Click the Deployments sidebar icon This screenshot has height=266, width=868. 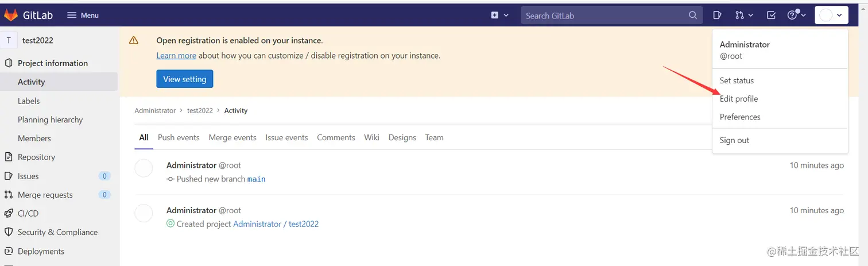click(x=9, y=251)
